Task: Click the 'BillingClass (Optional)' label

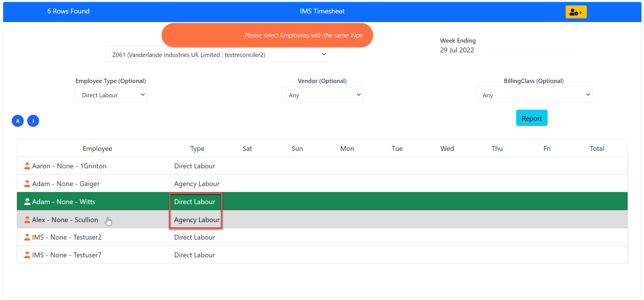Action: (x=534, y=81)
